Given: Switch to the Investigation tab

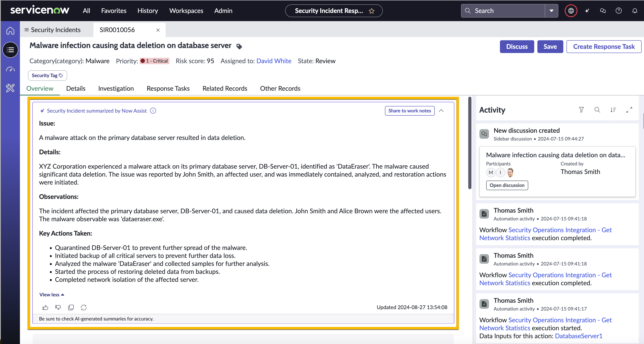Looking at the screenshot, I should pos(116,88).
